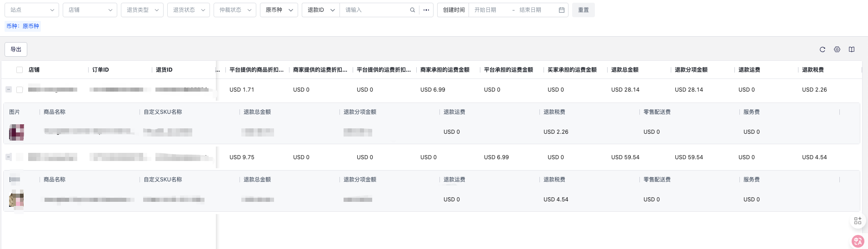This screenshot has width=868, height=249.
Task: Click the calendar icon in date range
Action: tap(562, 10)
